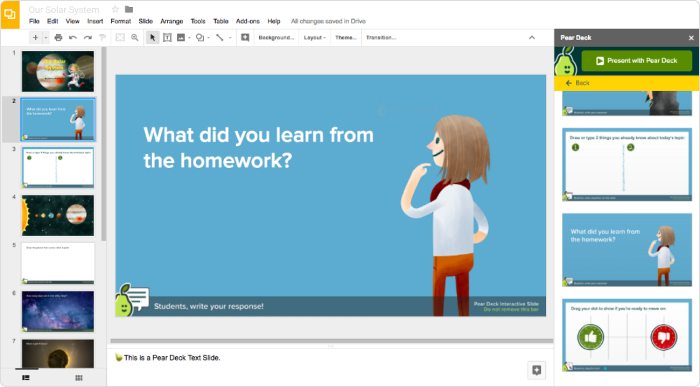Open the Arrange menu
Viewport: 700px width, 387px height.
171,21
